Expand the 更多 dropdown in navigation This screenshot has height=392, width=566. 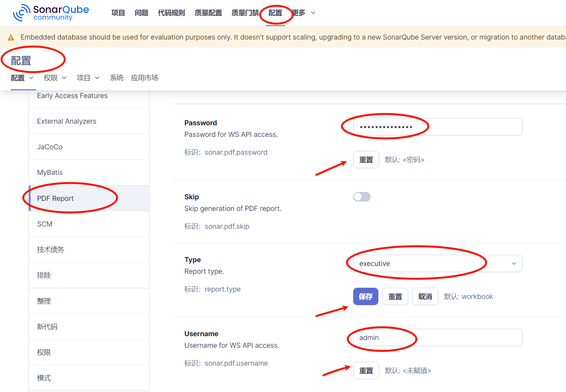pos(304,13)
